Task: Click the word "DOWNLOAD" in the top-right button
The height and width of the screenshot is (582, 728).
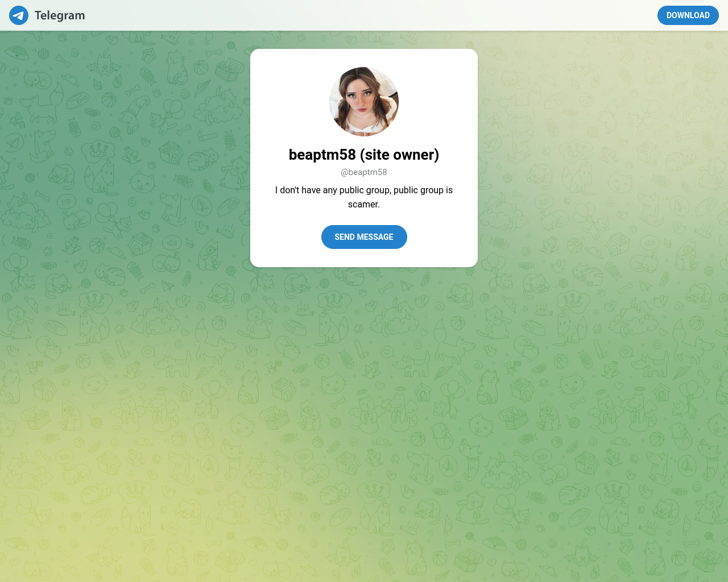Action: pyautogui.click(x=688, y=15)
